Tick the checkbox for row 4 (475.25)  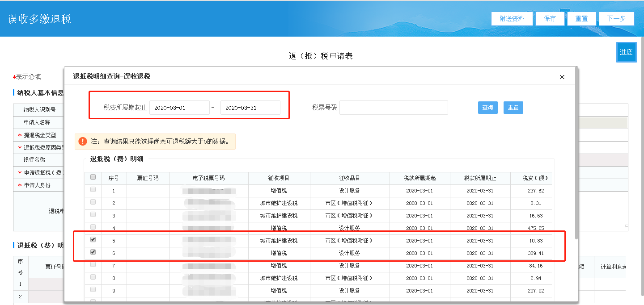coord(93,227)
